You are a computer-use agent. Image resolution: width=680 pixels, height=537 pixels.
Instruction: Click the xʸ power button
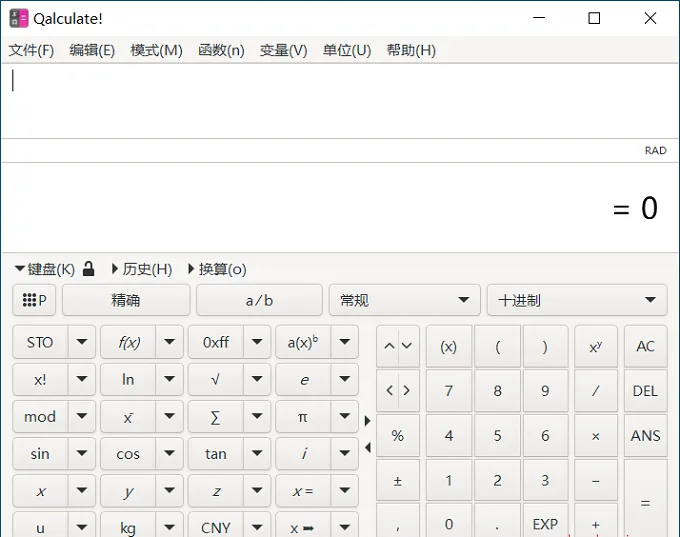(595, 346)
